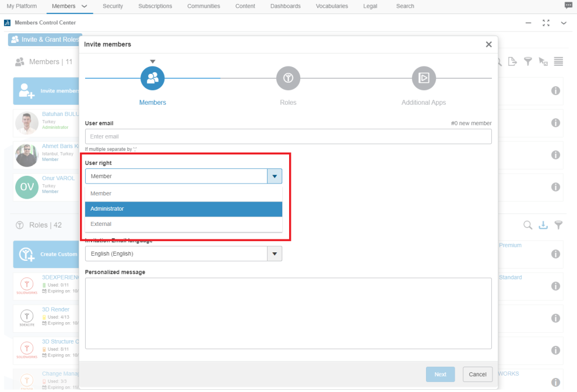The width and height of the screenshot is (577, 392).
Task: Click the search magnifier in Roles section
Action: 528,225
